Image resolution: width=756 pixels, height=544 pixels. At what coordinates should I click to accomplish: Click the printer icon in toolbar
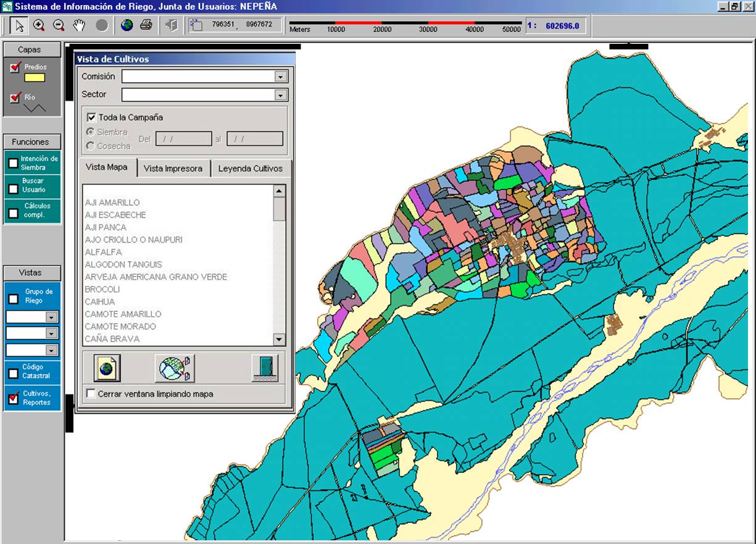(146, 25)
